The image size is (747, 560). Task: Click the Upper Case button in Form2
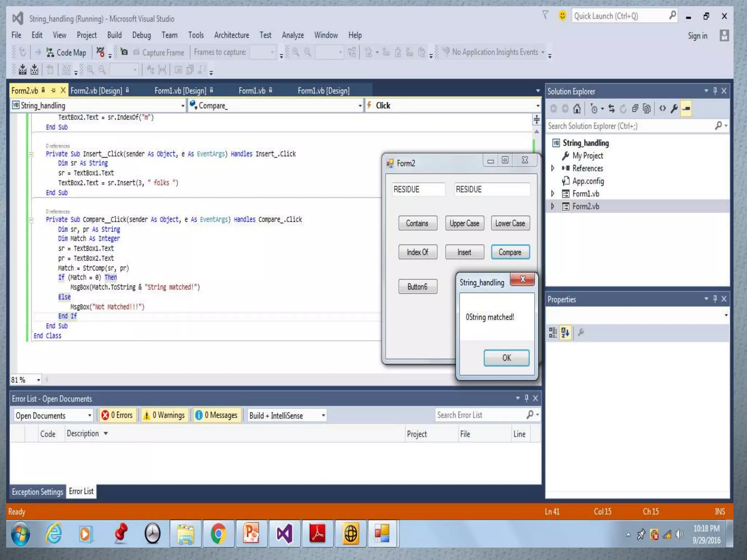click(x=464, y=223)
